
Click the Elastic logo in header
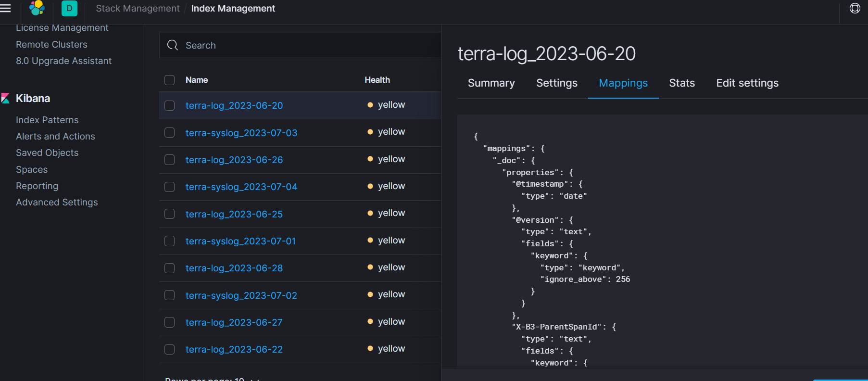(37, 8)
